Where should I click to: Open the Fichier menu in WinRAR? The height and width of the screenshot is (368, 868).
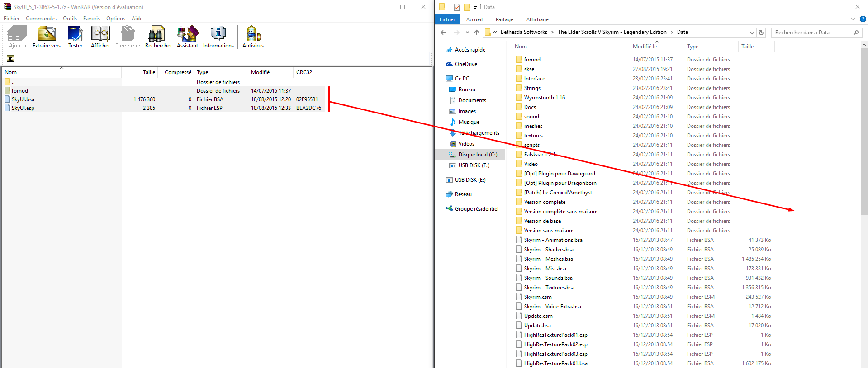click(12, 19)
